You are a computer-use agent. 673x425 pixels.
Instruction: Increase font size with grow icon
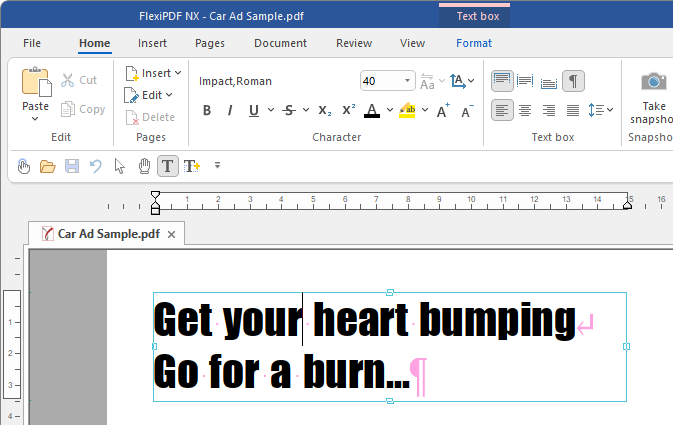pyautogui.click(x=444, y=110)
